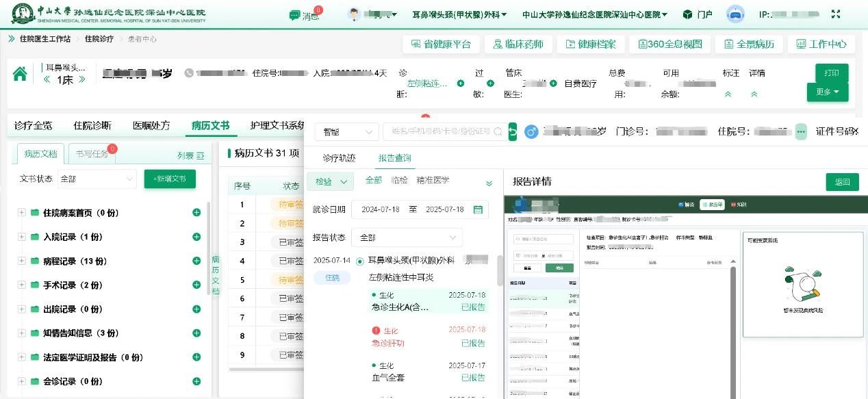Image resolution: width=868 pixels, height=399 pixels.
Task: Switch to the 医嘱处方 tab
Action: click(x=151, y=125)
